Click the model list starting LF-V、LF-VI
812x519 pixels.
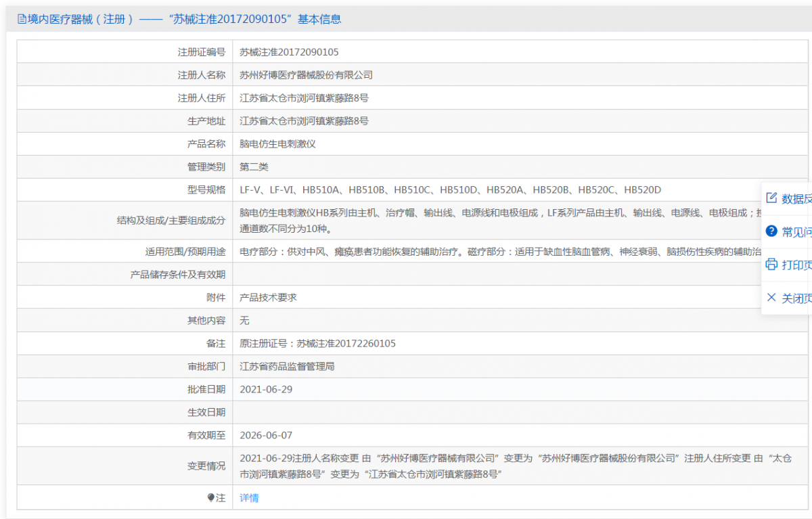(x=451, y=190)
